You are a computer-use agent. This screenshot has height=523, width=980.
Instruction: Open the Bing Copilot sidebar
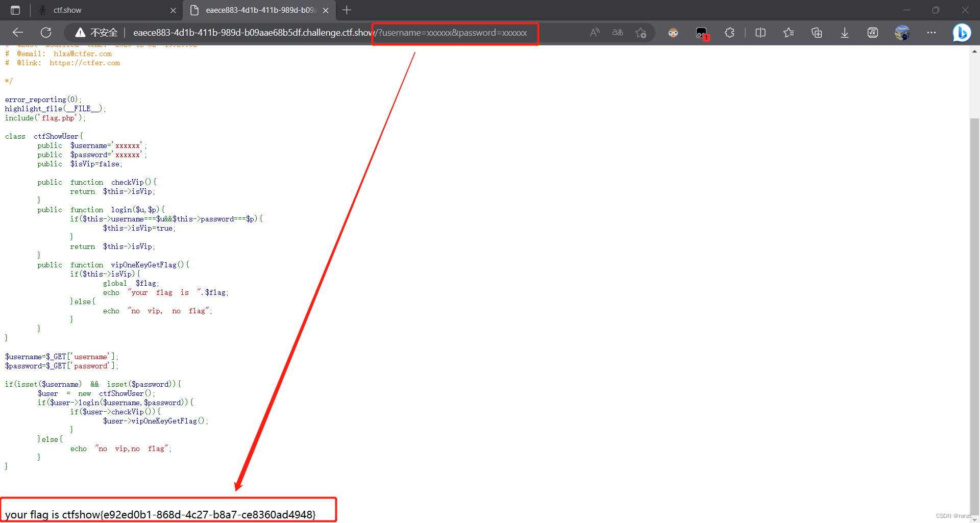pos(962,33)
